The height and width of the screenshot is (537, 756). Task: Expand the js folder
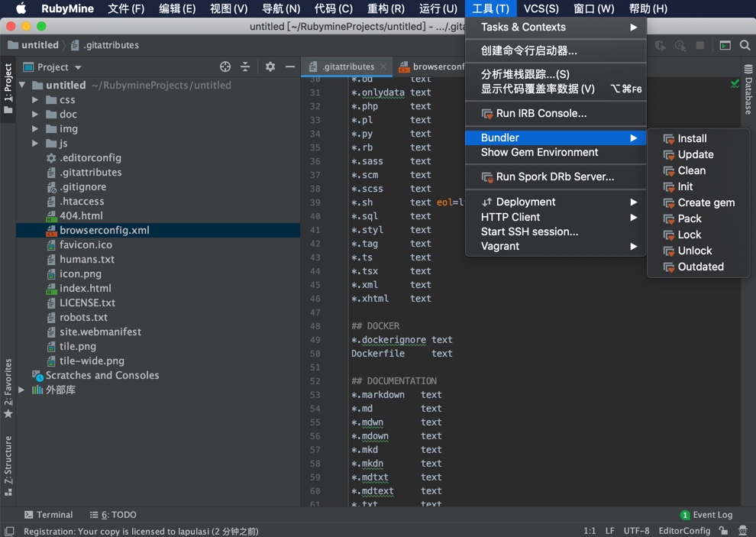pyautogui.click(x=34, y=144)
